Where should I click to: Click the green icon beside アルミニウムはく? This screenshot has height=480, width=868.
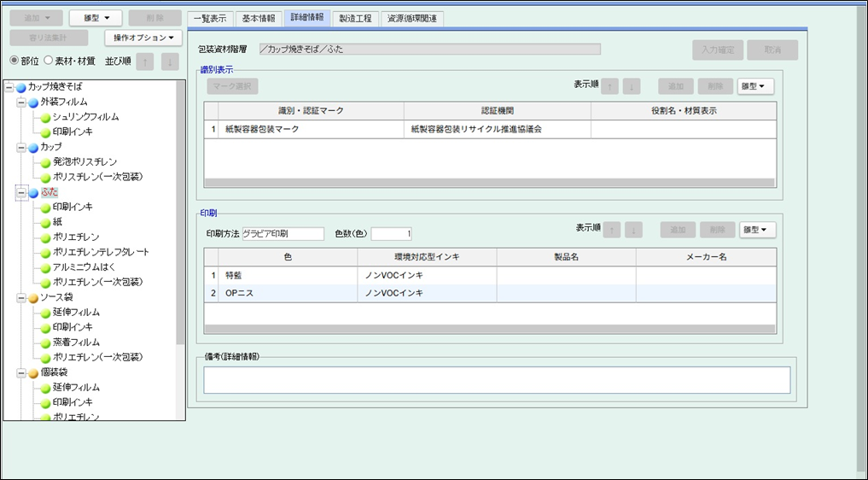coord(46,267)
